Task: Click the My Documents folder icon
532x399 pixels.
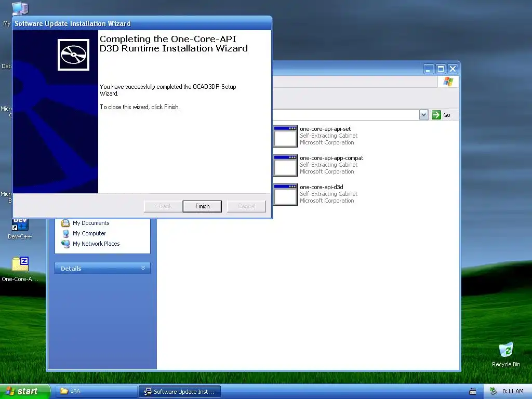Action: pos(65,223)
